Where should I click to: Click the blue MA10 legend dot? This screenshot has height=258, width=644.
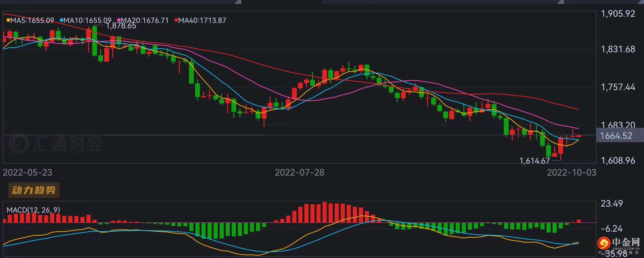coord(61,20)
